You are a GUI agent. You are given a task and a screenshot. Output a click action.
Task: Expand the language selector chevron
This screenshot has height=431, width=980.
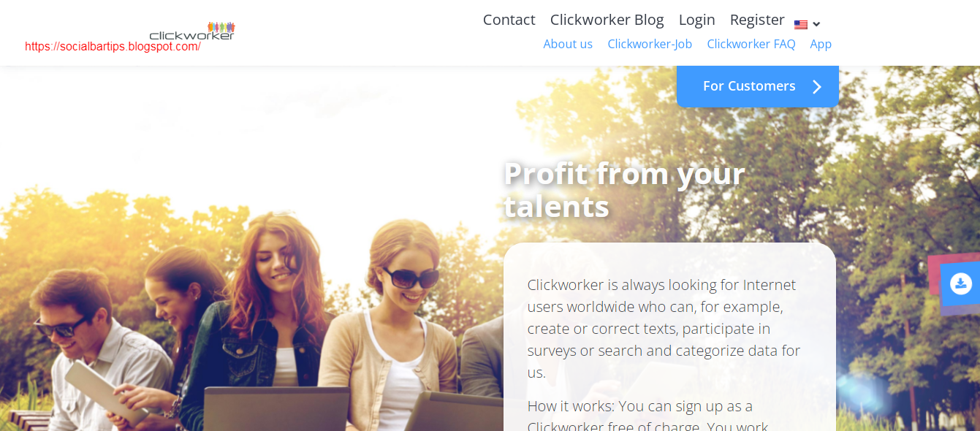[x=816, y=24]
